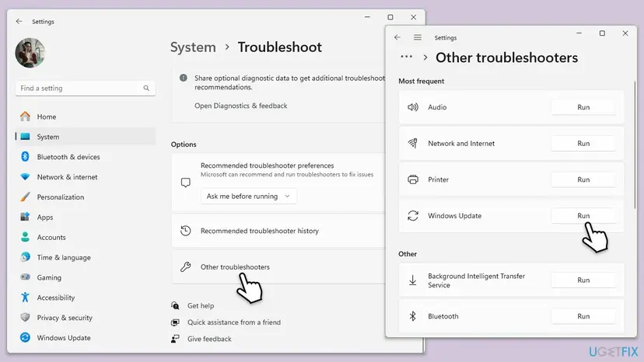Run the Windows Update troubleshooter
The image size is (644, 362).
583,215
